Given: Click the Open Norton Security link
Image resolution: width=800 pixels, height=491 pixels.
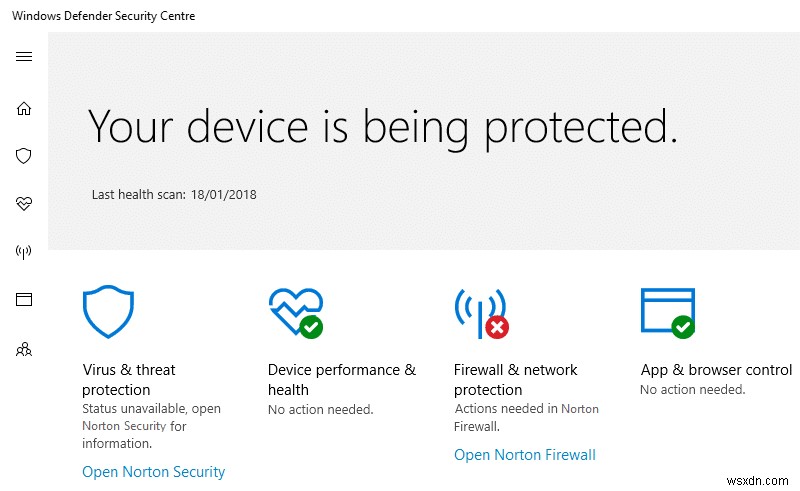Looking at the screenshot, I should [x=154, y=472].
